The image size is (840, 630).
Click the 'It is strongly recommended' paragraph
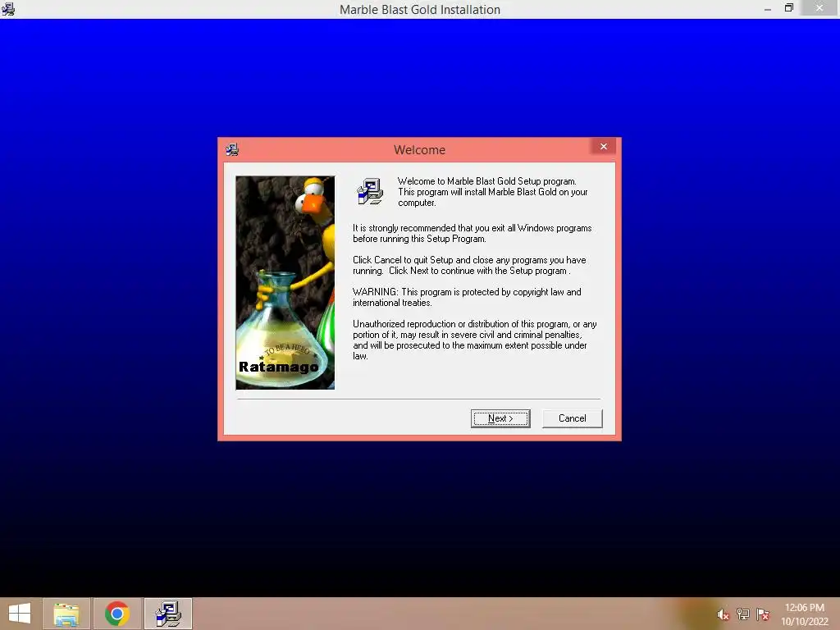point(472,234)
